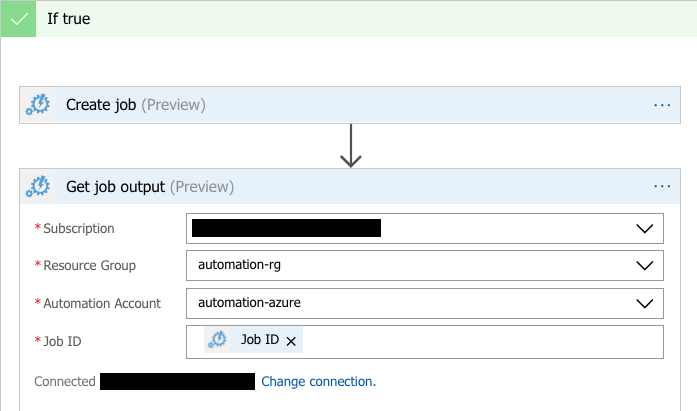The height and width of the screenshot is (411, 697).
Task: Open the Get job output ellipsis menu
Action: click(x=662, y=186)
